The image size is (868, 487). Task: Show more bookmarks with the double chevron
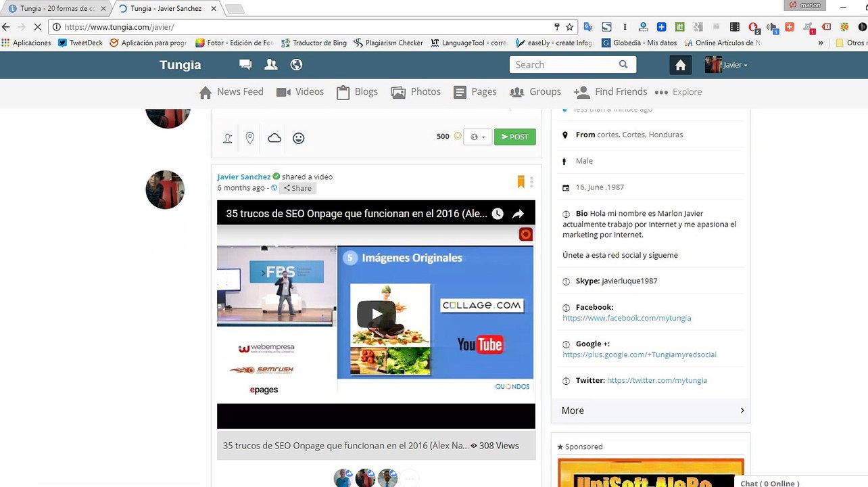821,43
